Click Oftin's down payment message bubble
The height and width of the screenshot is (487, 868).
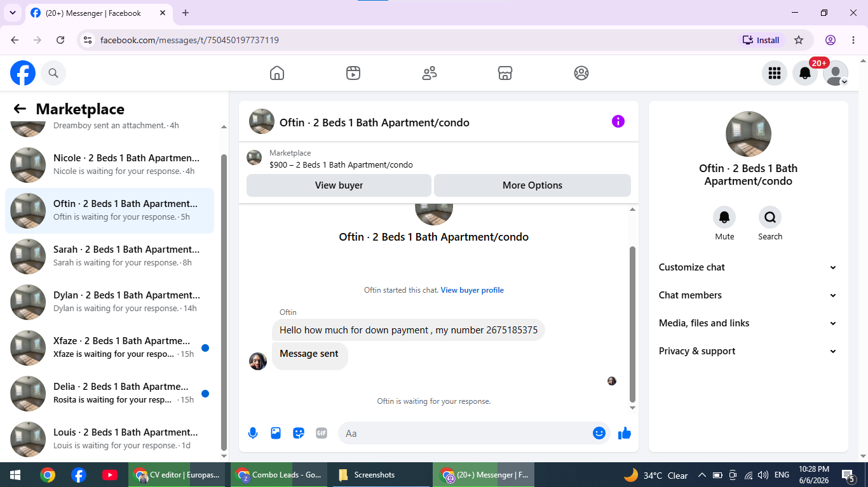pos(409,330)
